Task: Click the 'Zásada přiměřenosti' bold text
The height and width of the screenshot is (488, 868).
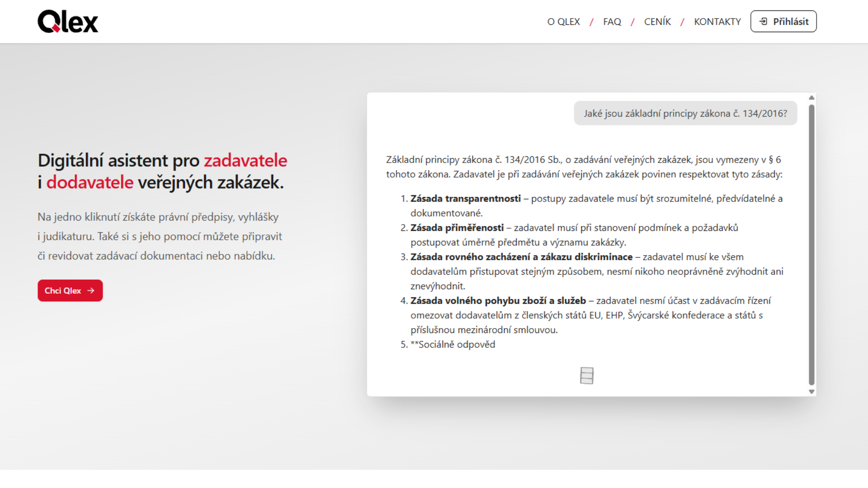Action: click(x=457, y=228)
